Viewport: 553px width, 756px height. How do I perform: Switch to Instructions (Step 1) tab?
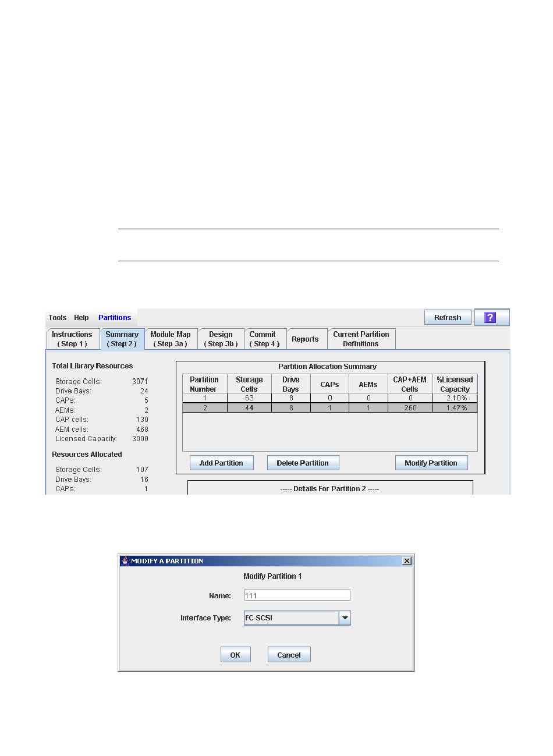[x=72, y=339]
